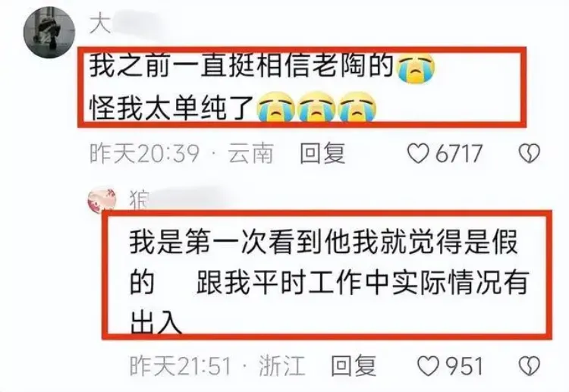
Task: Tap the first crying emoji after 太单纯了
Action: click(x=276, y=107)
